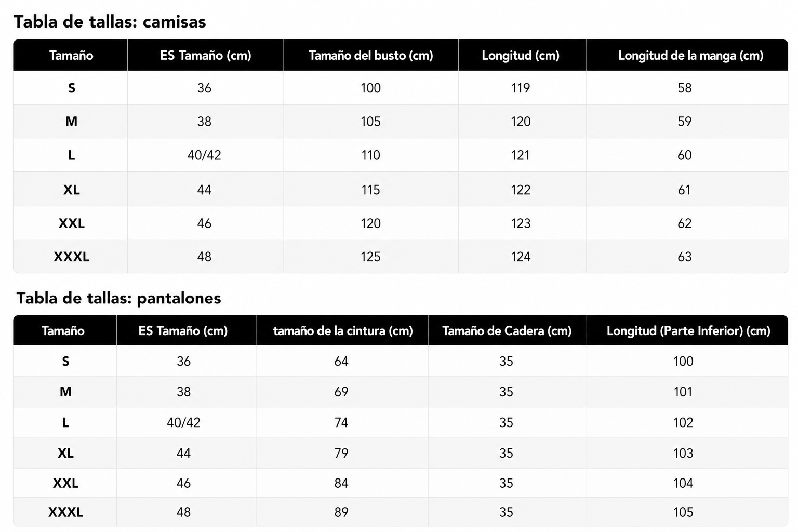The image size is (798, 532).
Task: Select the shirt length value 119
Action: pyautogui.click(x=521, y=88)
